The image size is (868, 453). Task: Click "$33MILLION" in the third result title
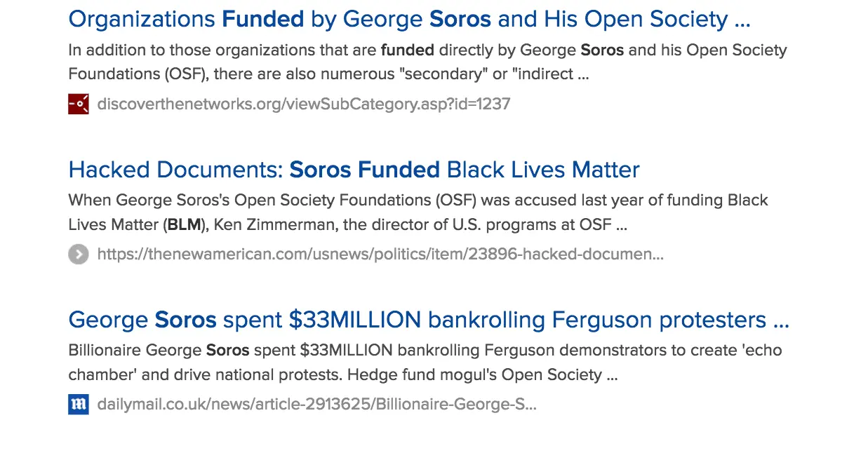pos(354,320)
